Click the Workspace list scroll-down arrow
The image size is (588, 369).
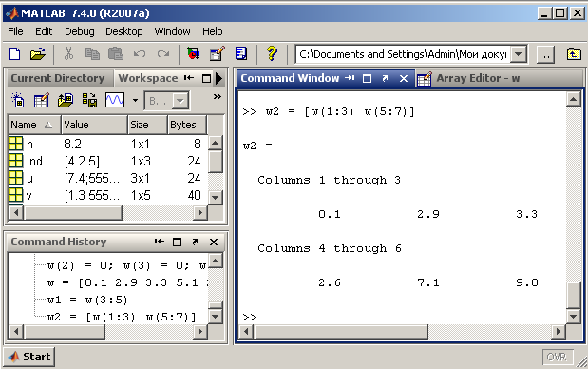click(216, 197)
